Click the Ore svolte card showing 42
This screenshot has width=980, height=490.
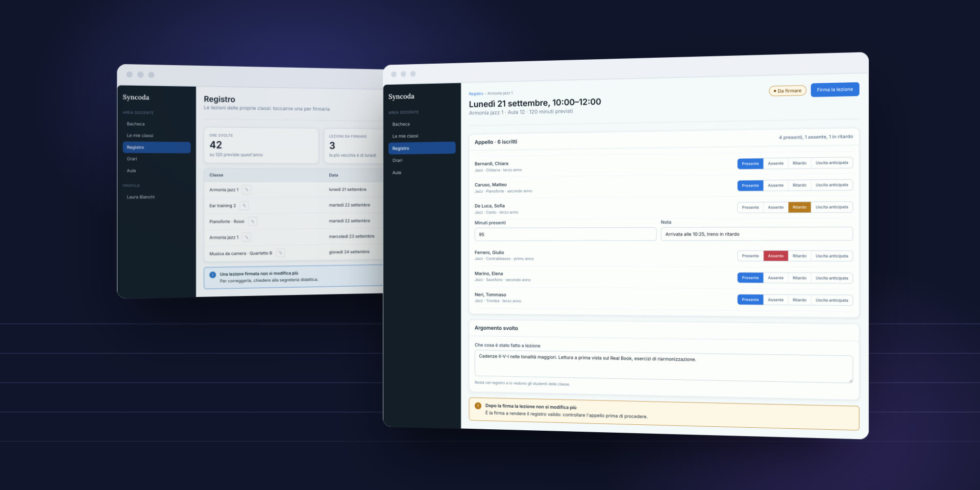[261, 146]
